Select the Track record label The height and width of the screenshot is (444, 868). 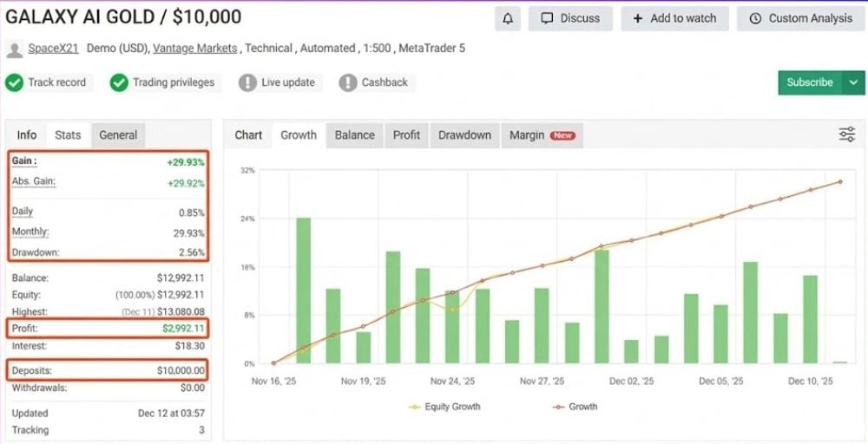tap(57, 82)
